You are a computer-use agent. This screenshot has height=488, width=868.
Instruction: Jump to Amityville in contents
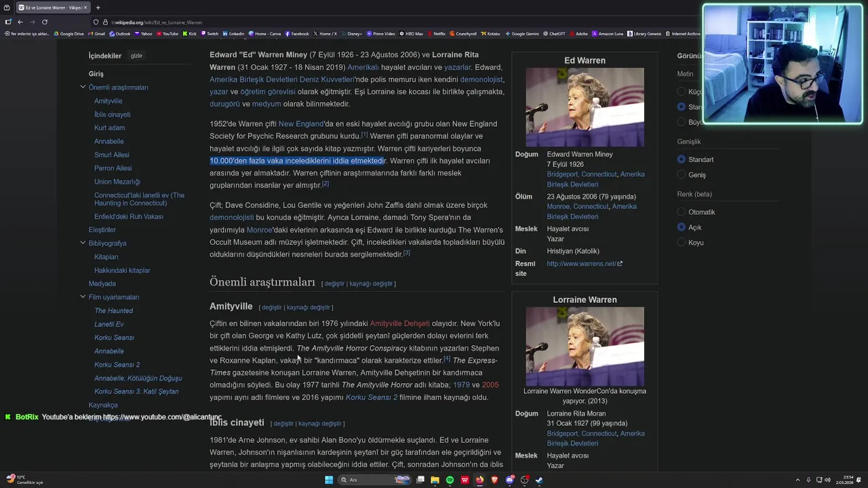pyautogui.click(x=108, y=101)
